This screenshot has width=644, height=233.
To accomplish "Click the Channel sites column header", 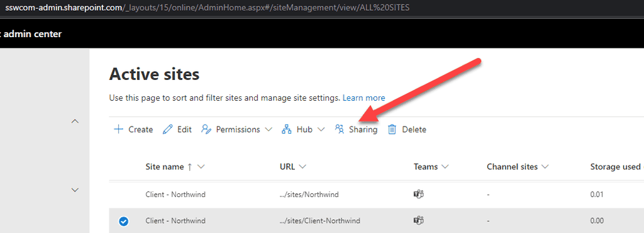I will pos(512,167).
